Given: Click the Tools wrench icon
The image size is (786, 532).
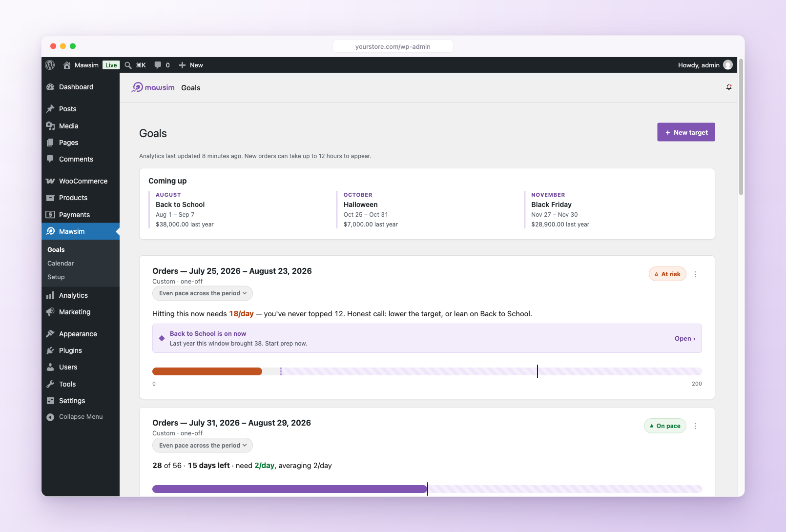Looking at the screenshot, I should pos(50,384).
